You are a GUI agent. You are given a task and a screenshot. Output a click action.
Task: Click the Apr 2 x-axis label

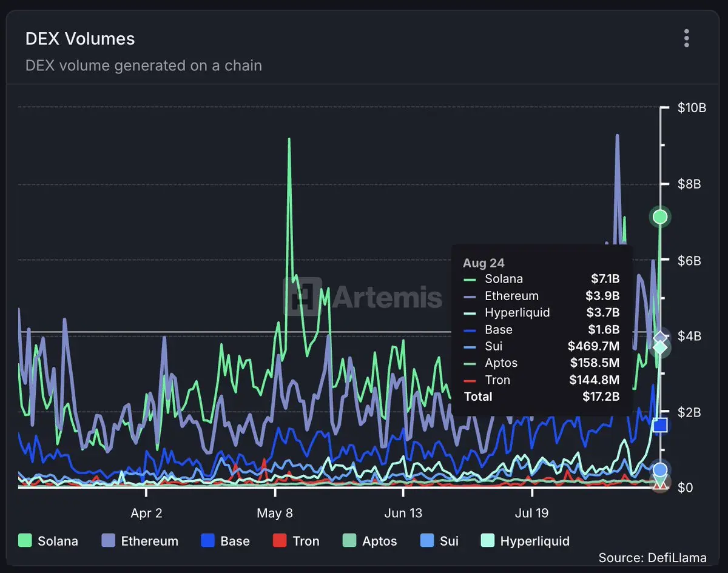click(146, 513)
